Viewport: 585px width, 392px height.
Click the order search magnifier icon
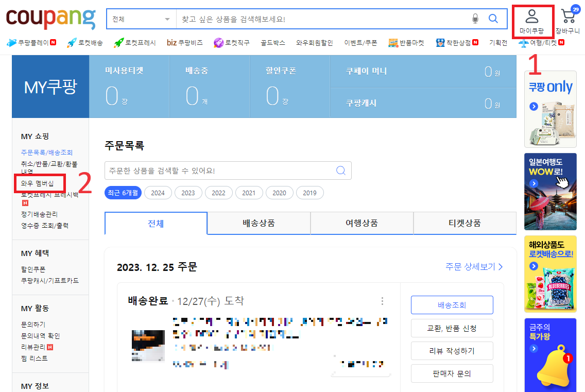pyautogui.click(x=340, y=171)
